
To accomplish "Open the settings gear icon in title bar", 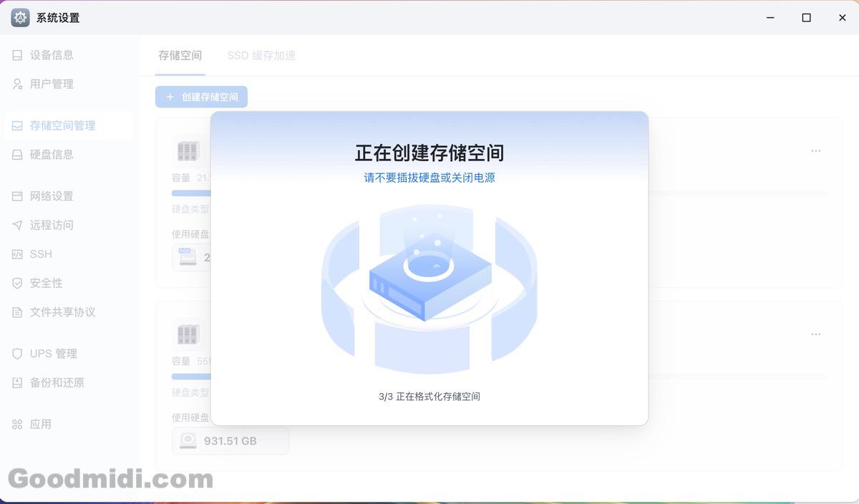I will coord(19,17).
